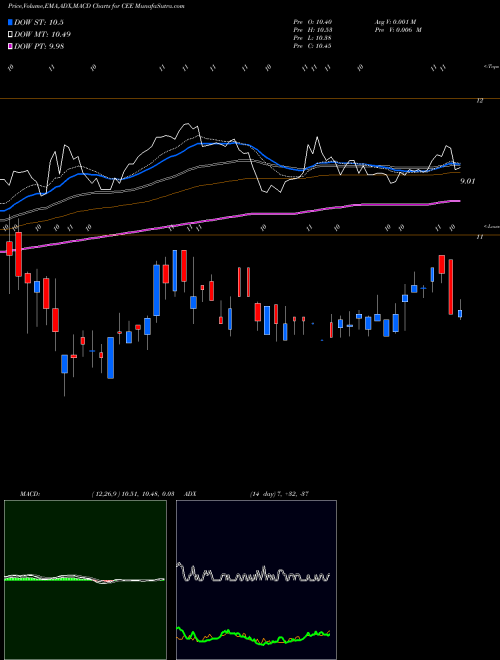This screenshot has height=660, width=500.
Task: Select the 'DOW ST: 10.5' legend label
Action: (39, 23)
